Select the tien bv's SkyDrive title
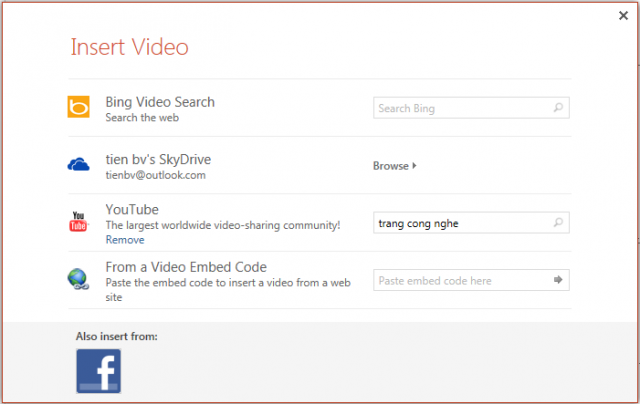 pyautogui.click(x=158, y=160)
